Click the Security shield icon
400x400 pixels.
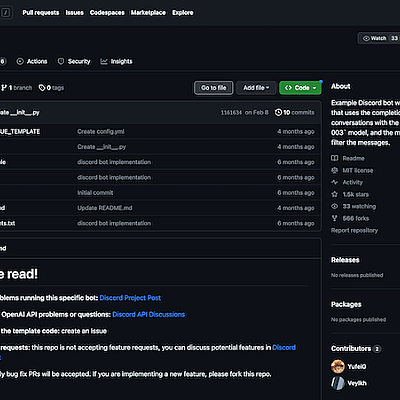click(61, 61)
